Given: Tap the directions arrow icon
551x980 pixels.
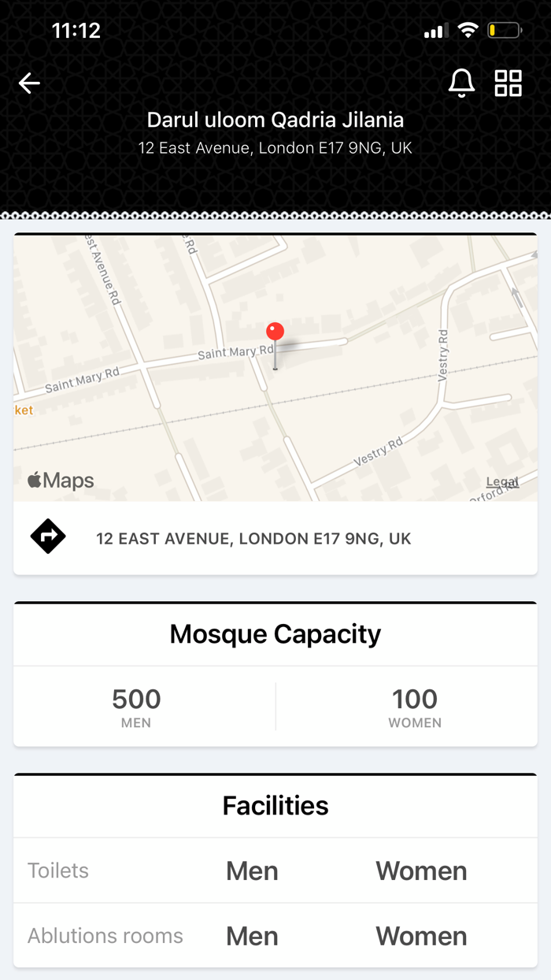Looking at the screenshot, I should click(47, 536).
